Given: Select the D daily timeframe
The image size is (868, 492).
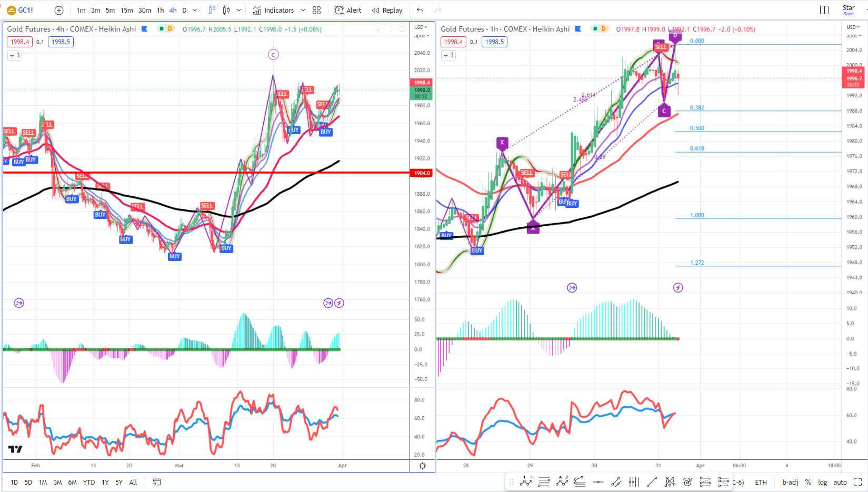Looking at the screenshot, I should (184, 10).
